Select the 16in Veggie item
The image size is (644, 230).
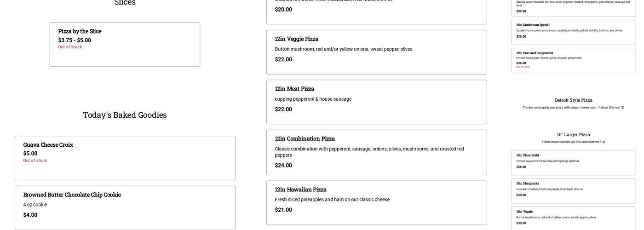[x=573, y=218]
